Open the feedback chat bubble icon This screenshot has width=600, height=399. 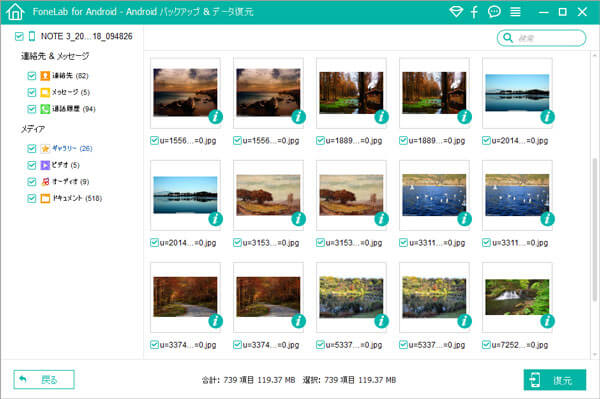click(x=494, y=12)
